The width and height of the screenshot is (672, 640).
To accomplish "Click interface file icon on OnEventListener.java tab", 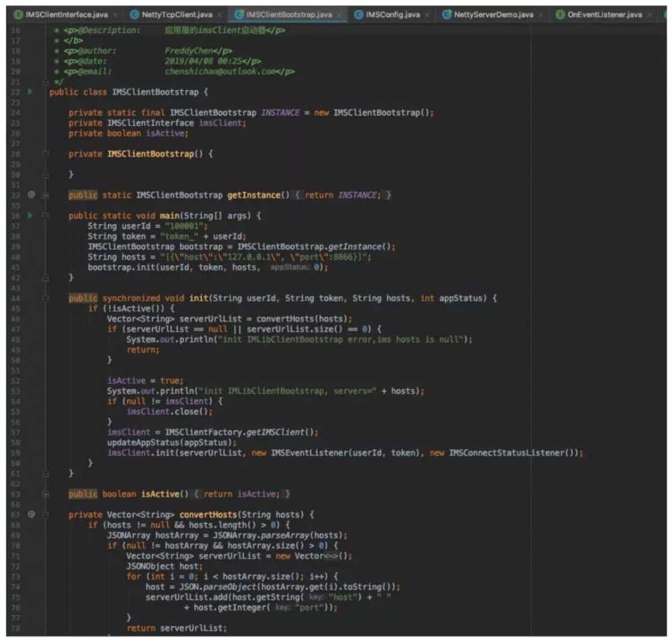I will click(560, 15).
